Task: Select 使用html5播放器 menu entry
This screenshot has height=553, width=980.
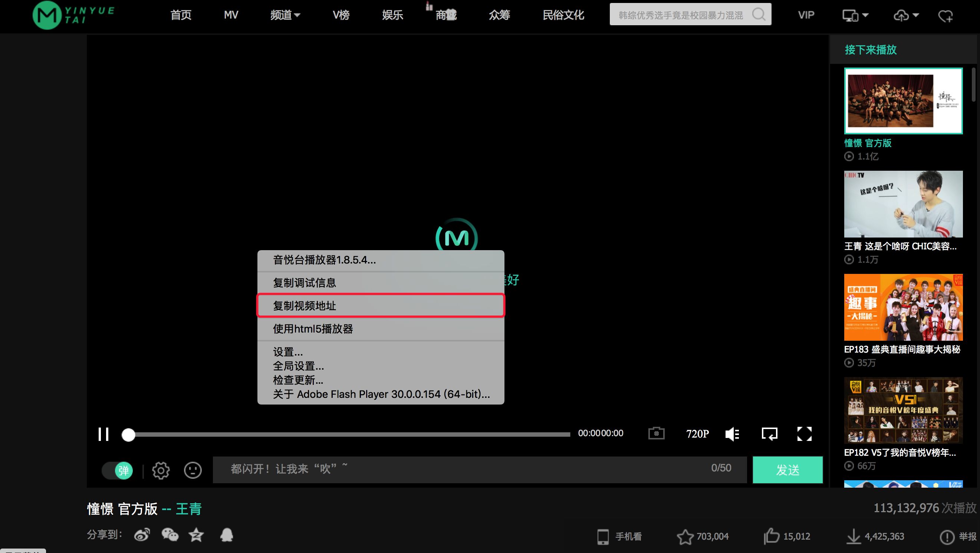Action: click(381, 329)
